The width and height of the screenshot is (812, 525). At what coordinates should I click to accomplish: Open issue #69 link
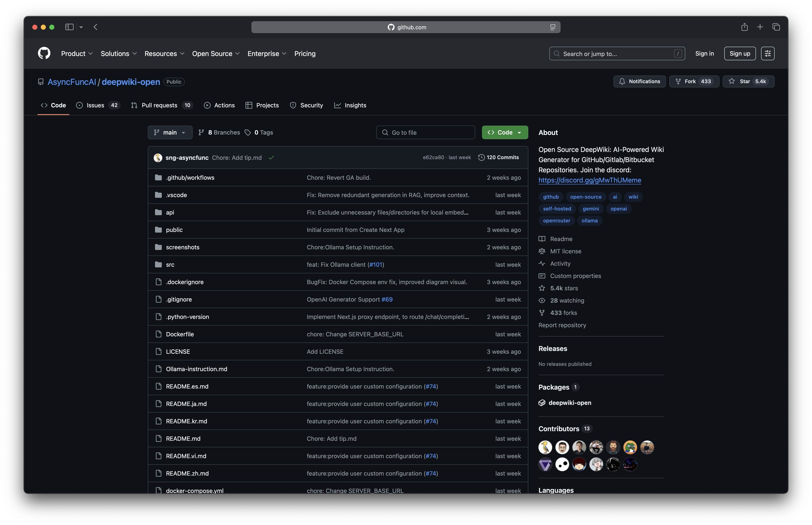387,299
